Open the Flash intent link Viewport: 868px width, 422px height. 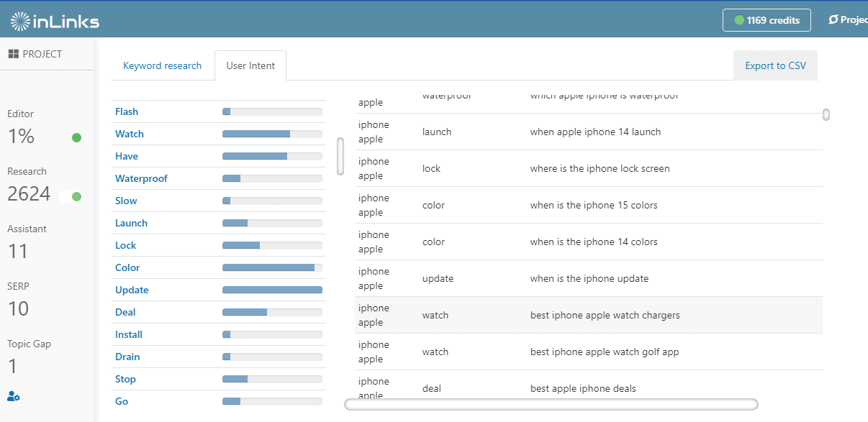[x=127, y=111]
